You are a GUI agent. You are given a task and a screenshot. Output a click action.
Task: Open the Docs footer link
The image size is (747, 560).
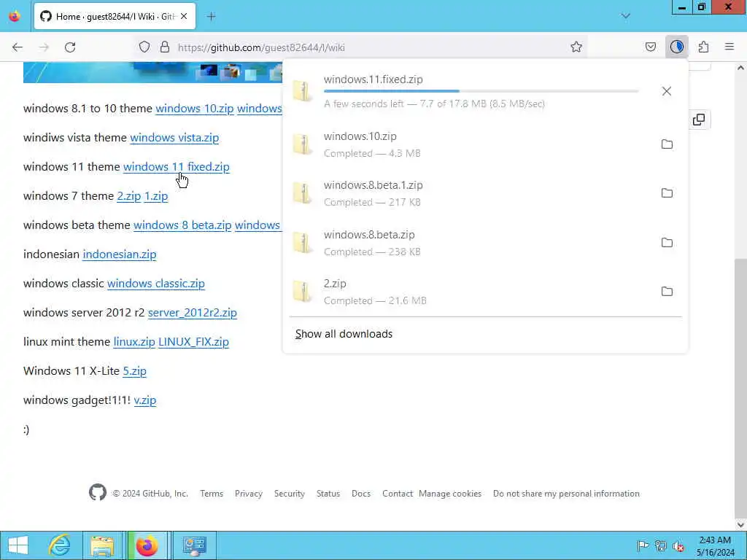coord(361,494)
